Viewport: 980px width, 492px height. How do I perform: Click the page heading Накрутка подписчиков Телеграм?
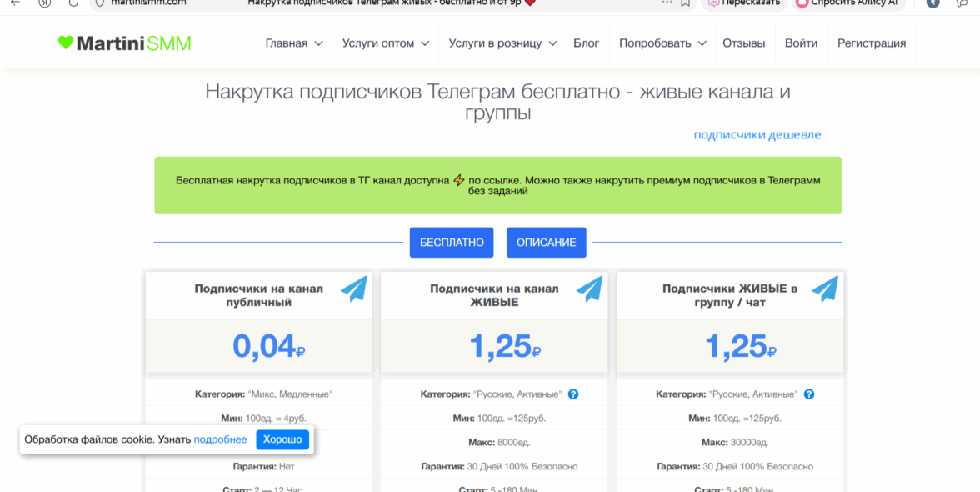tap(498, 103)
